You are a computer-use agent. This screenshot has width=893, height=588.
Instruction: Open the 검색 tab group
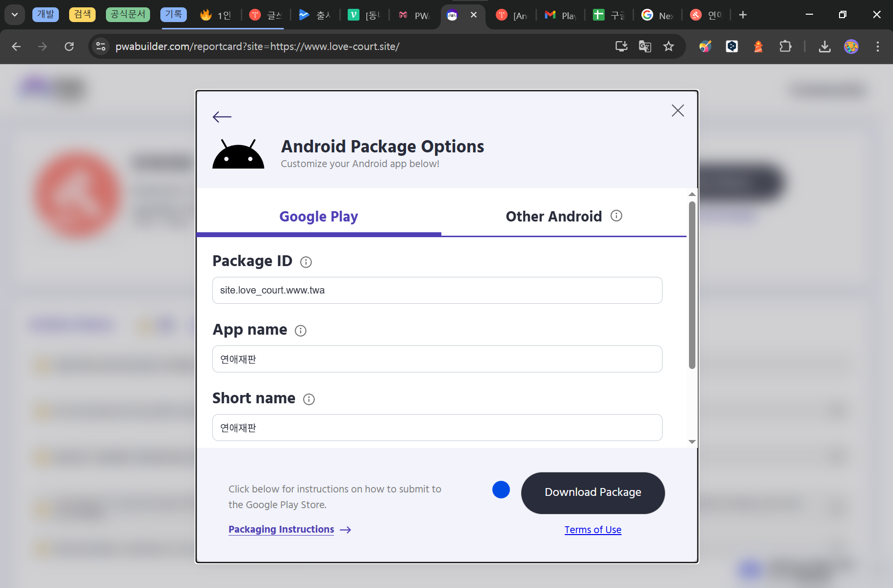click(82, 14)
